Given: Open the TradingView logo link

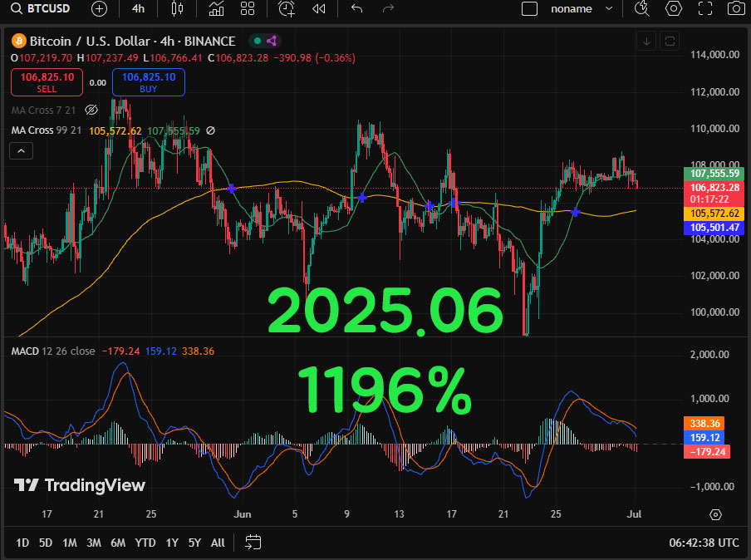Looking at the screenshot, I should coord(80,485).
